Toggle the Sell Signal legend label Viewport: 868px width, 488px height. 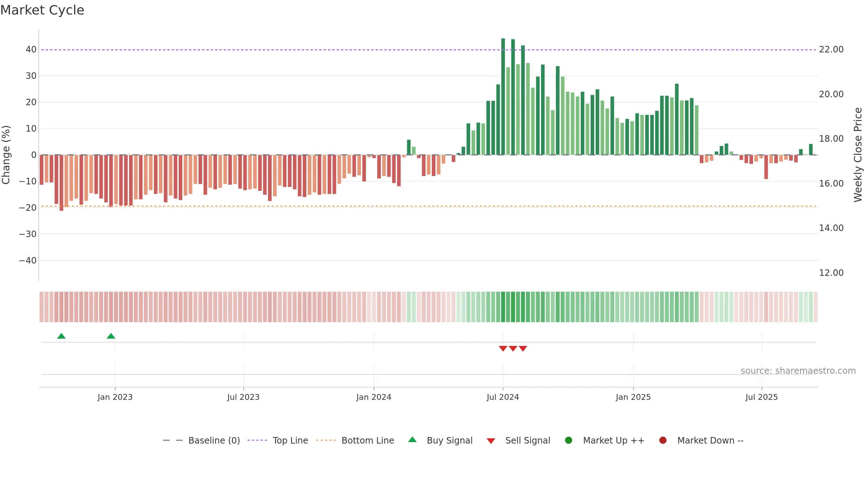click(x=528, y=440)
